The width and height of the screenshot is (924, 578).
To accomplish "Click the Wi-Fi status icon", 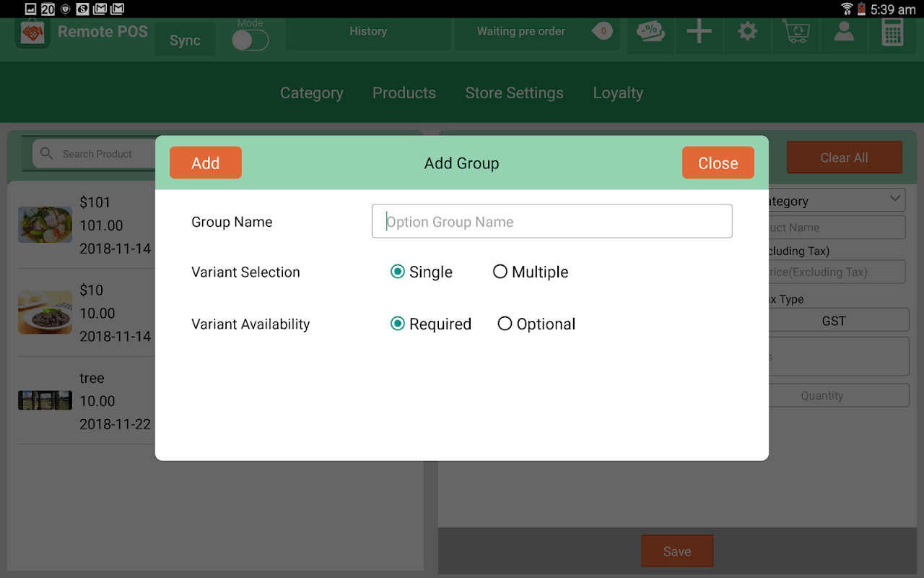I will pyautogui.click(x=847, y=9).
